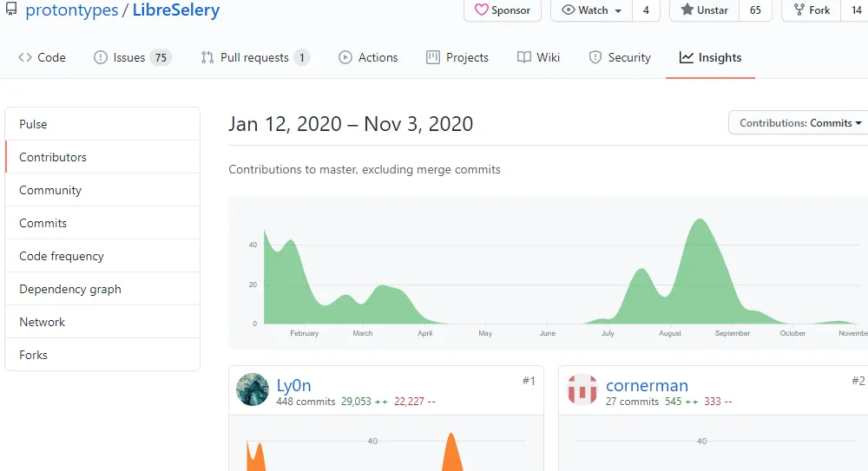This screenshot has width=868, height=471.
Task: Click the Fork button
Action: coord(812,10)
